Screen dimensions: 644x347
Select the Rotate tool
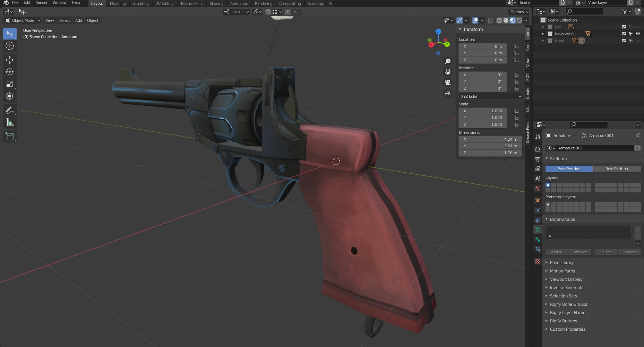tap(10, 72)
